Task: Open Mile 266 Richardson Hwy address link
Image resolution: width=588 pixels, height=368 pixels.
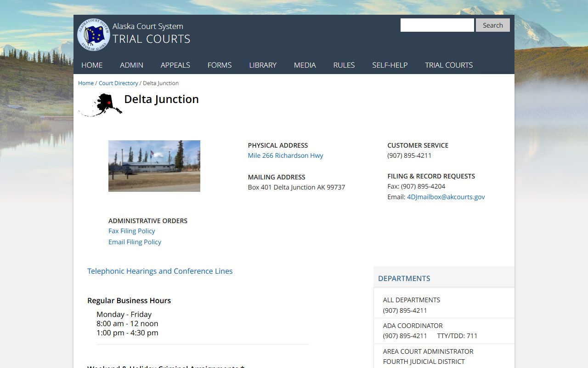Action: [286, 155]
